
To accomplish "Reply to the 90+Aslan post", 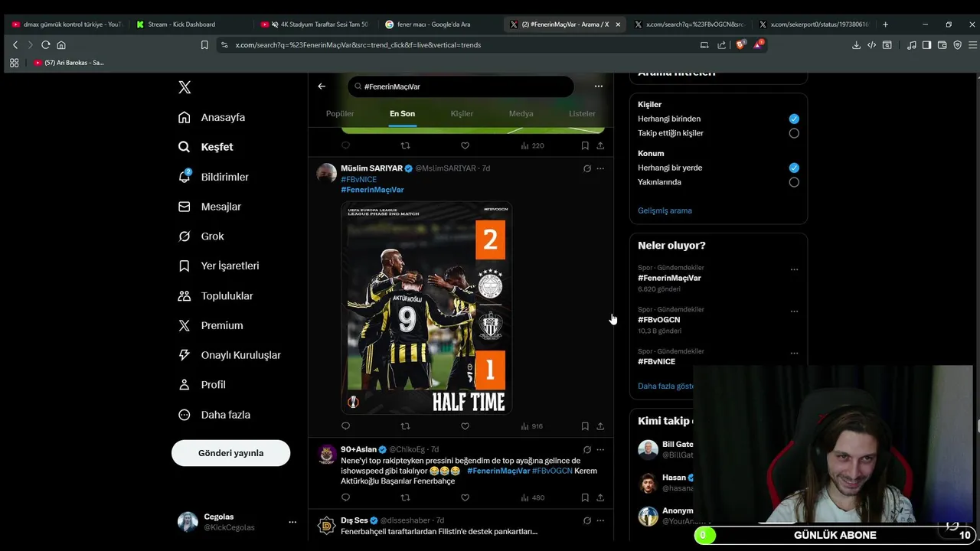I will 345,497.
